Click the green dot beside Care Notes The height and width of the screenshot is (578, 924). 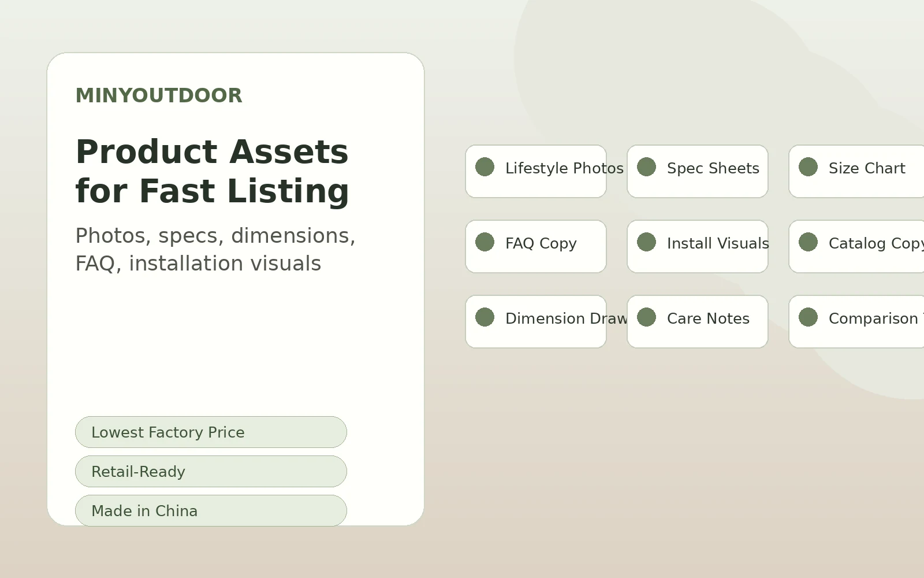pos(646,317)
